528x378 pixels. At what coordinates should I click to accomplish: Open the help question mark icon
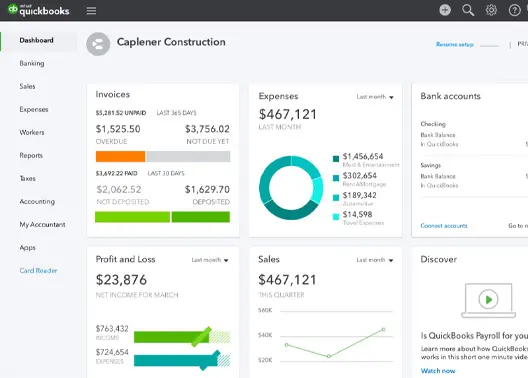(514, 10)
